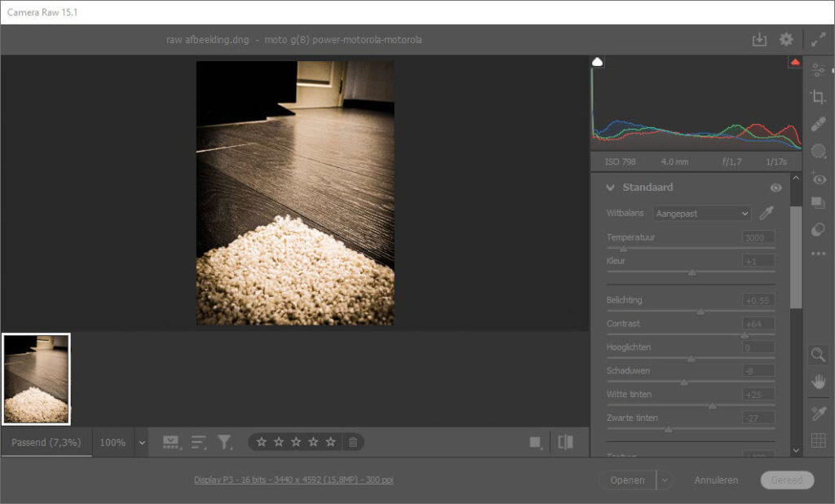Select the filmstrip thumbnail image
The height and width of the screenshot is (504, 835).
[x=36, y=378]
